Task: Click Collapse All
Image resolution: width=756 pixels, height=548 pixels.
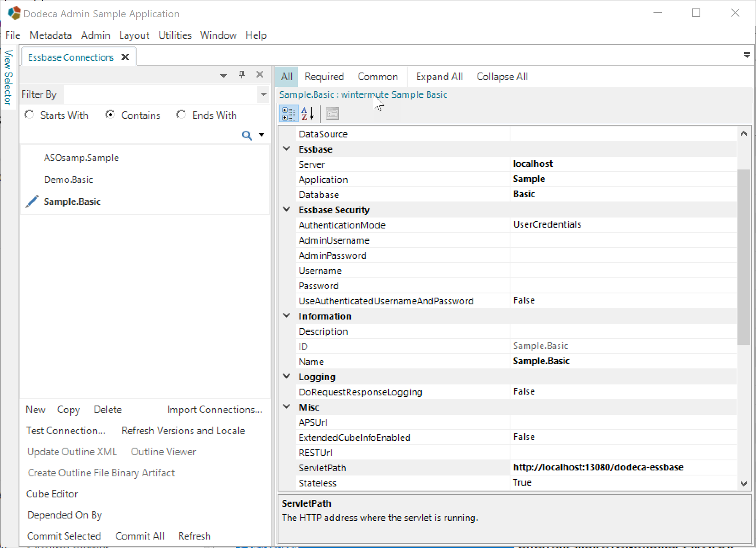Action: pos(502,77)
